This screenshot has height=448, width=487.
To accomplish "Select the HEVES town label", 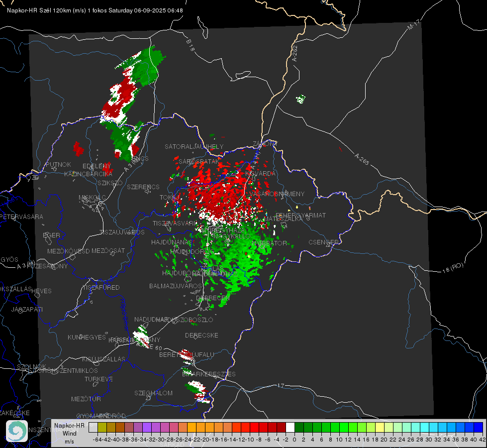I will click(41, 291).
